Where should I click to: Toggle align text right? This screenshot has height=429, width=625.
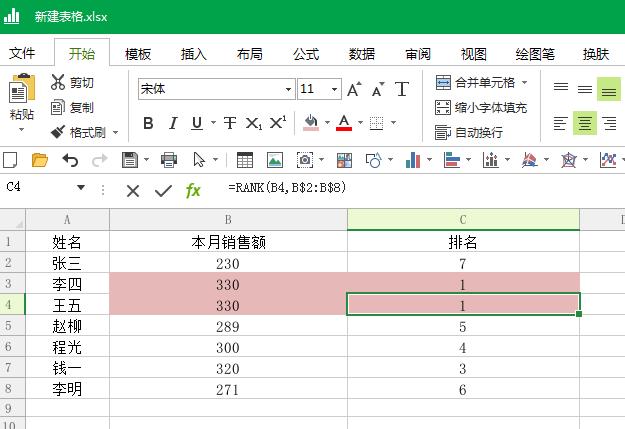point(609,123)
